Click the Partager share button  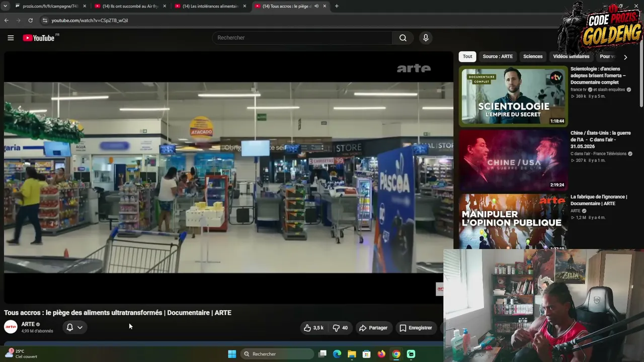coord(373,328)
